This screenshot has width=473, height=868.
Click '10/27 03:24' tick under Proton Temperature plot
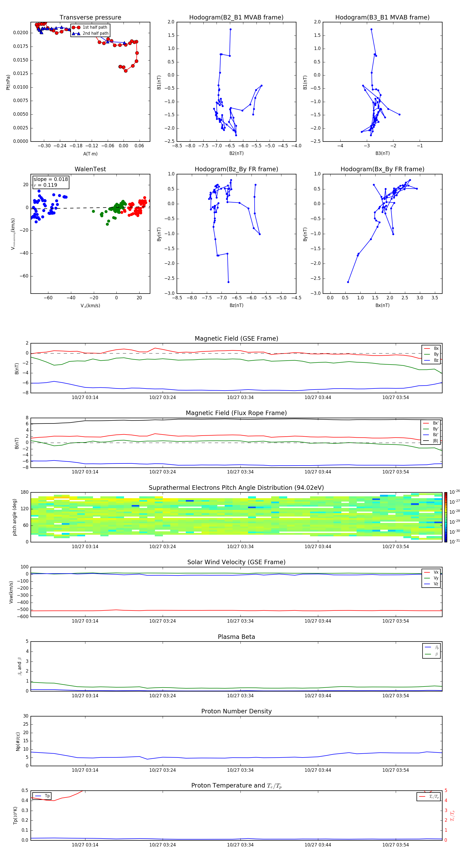[163, 845]
